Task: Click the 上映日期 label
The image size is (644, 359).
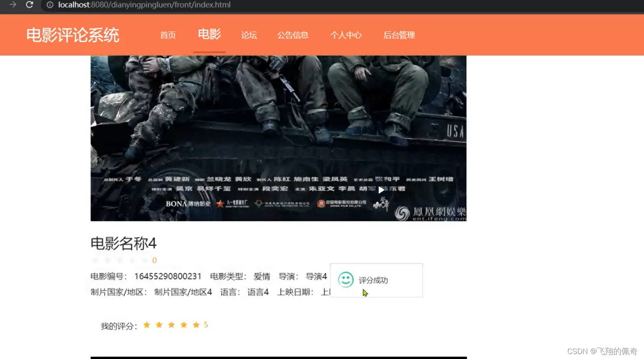Action: coord(295,292)
